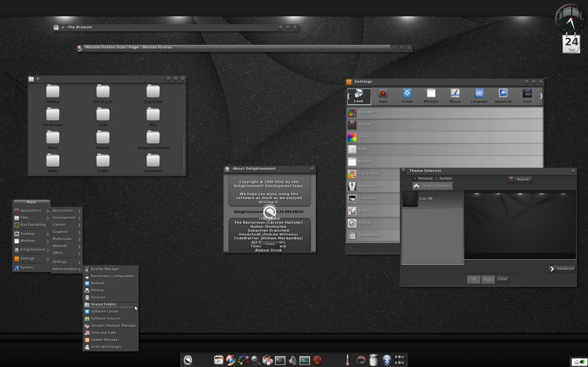Switch to the Input settings category
The image size is (588, 367).
(527, 96)
